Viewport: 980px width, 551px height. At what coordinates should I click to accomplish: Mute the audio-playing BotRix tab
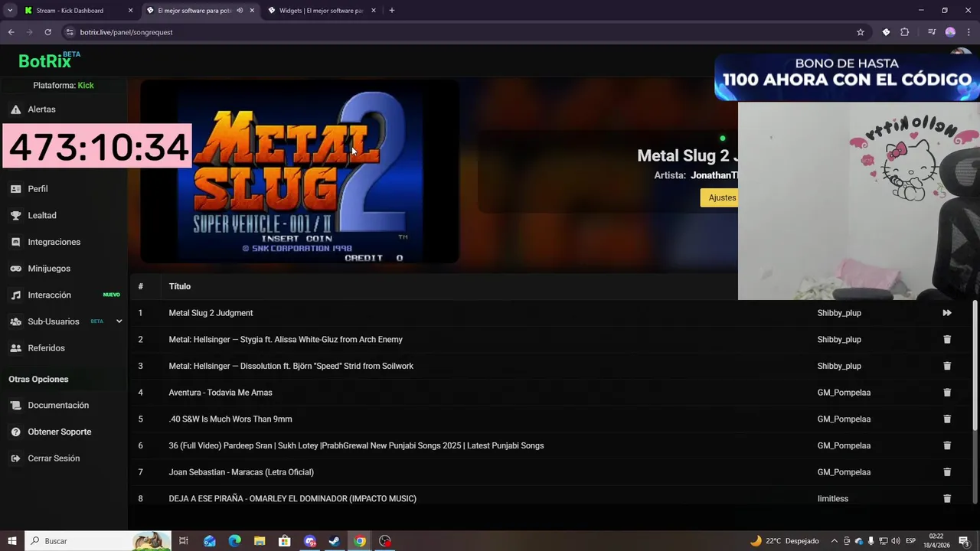[240, 11]
